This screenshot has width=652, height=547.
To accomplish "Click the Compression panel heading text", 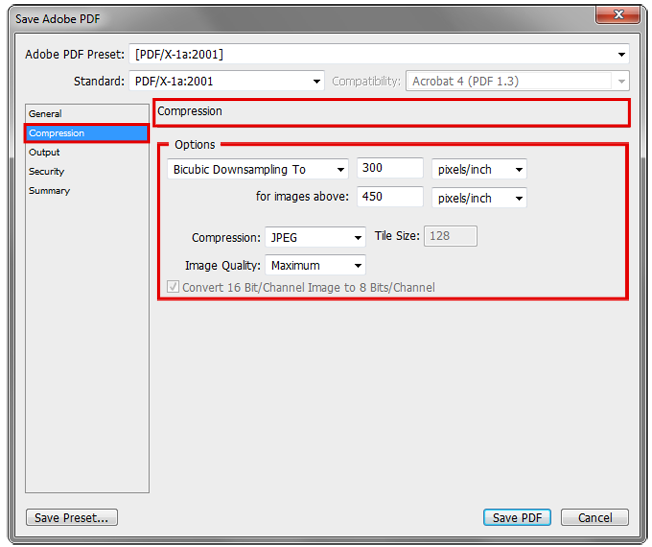I will click(x=190, y=111).
